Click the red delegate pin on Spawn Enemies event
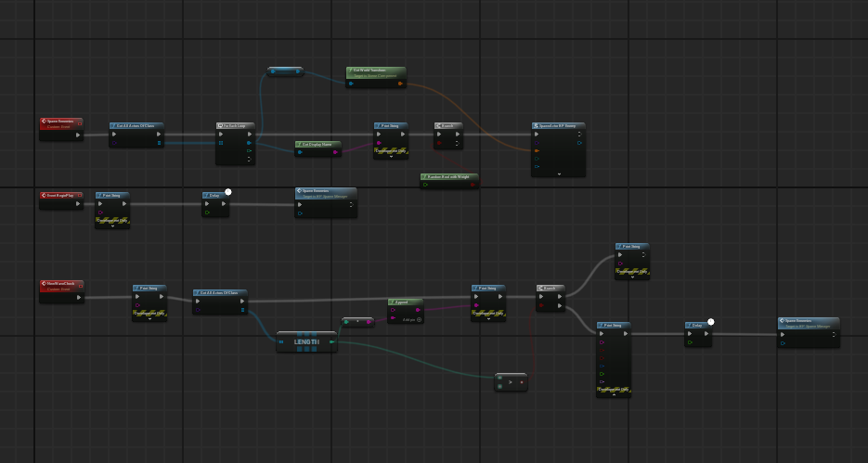This screenshot has height=463, width=868. click(79, 122)
